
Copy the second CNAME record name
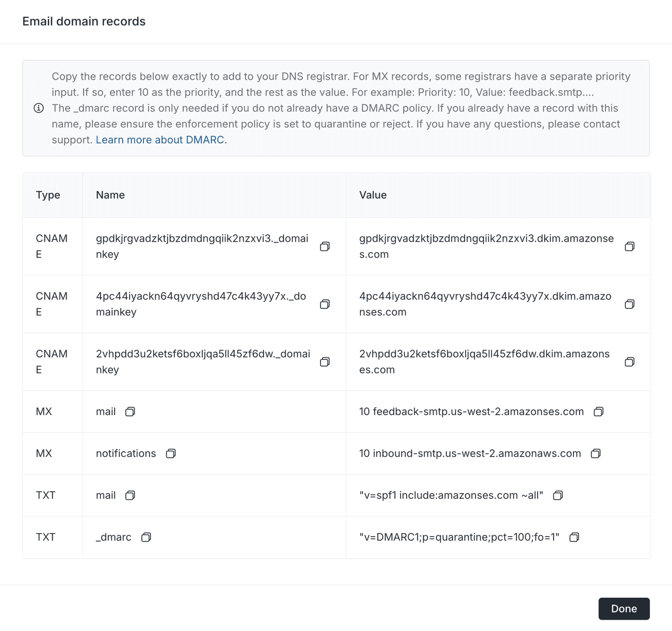(x=325, y=304)
